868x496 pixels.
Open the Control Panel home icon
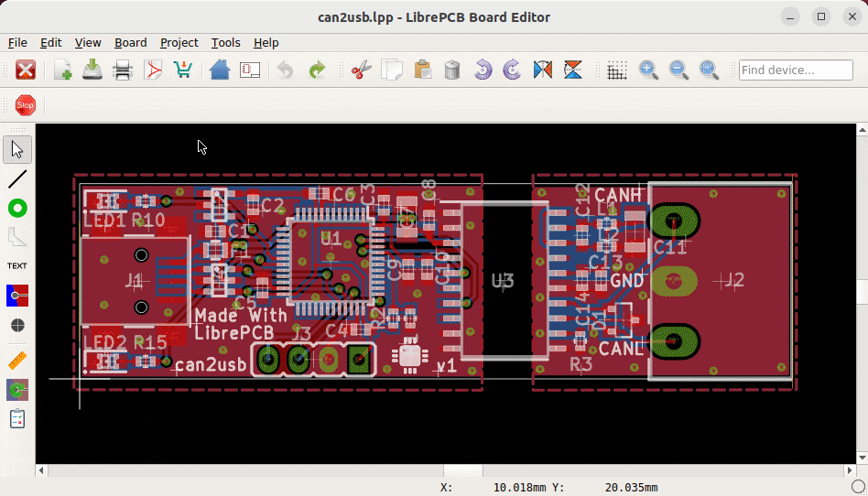(220, 70)
